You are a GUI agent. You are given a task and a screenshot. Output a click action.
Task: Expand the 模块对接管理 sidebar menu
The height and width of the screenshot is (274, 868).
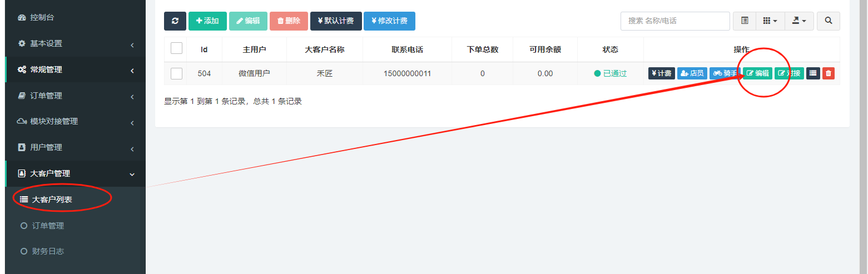point(75,121)
